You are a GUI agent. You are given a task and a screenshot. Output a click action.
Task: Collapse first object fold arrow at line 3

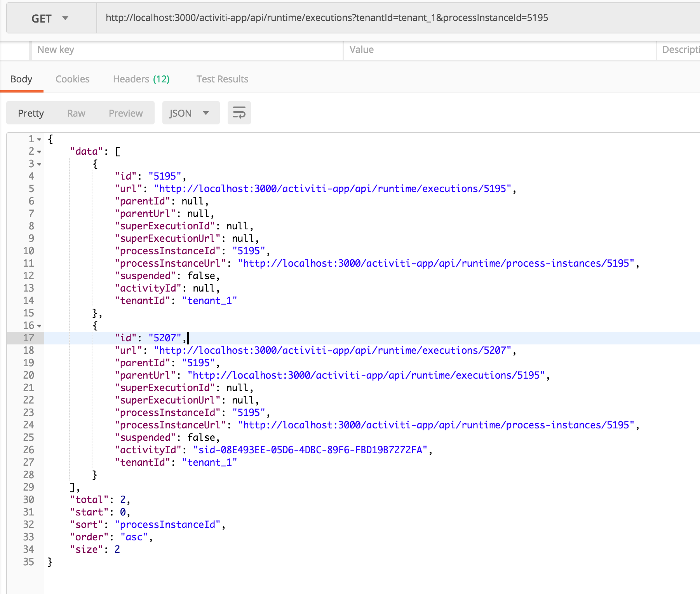coord(39,164)
